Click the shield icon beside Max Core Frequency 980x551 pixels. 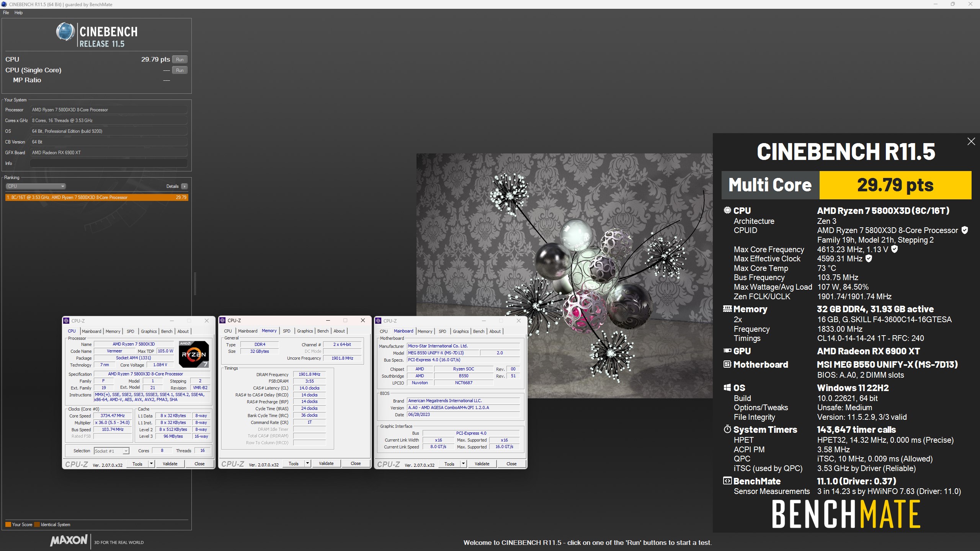coord(894,249)
